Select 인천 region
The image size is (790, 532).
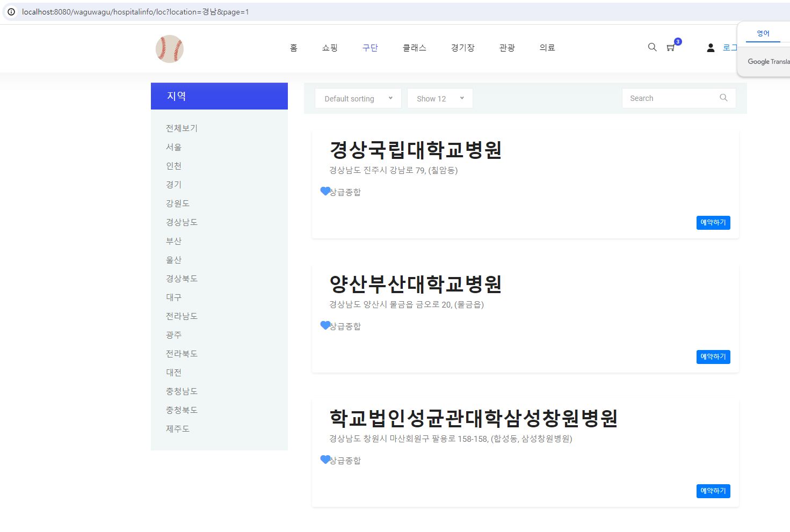[x=173, y=166]
